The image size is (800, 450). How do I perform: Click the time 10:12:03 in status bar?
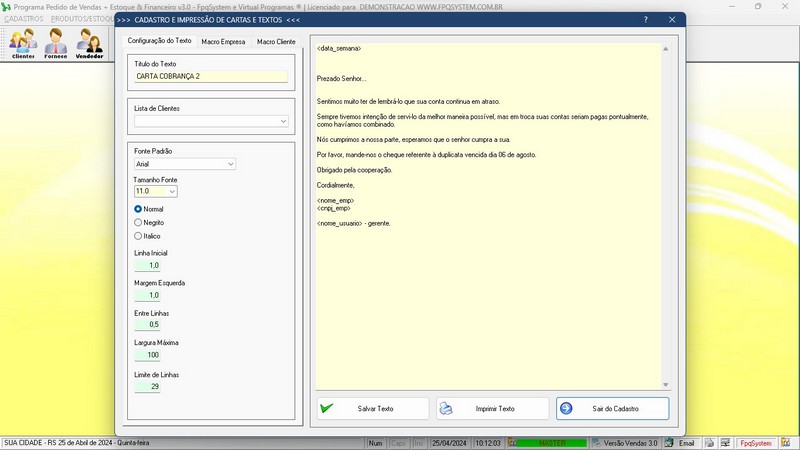pyautogui.click(x=488, y=443)
